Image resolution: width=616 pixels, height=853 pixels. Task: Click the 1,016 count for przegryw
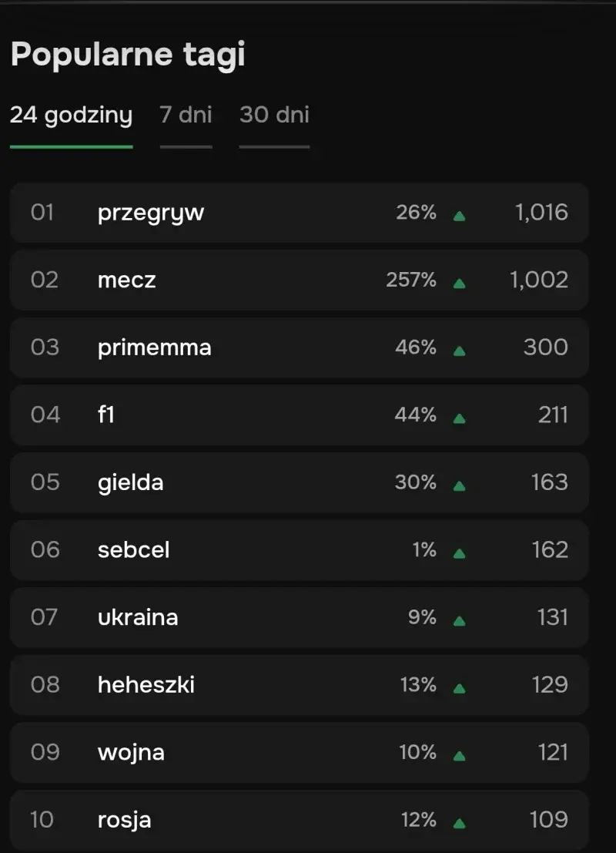pyautogui.click(x=541, y=214)
